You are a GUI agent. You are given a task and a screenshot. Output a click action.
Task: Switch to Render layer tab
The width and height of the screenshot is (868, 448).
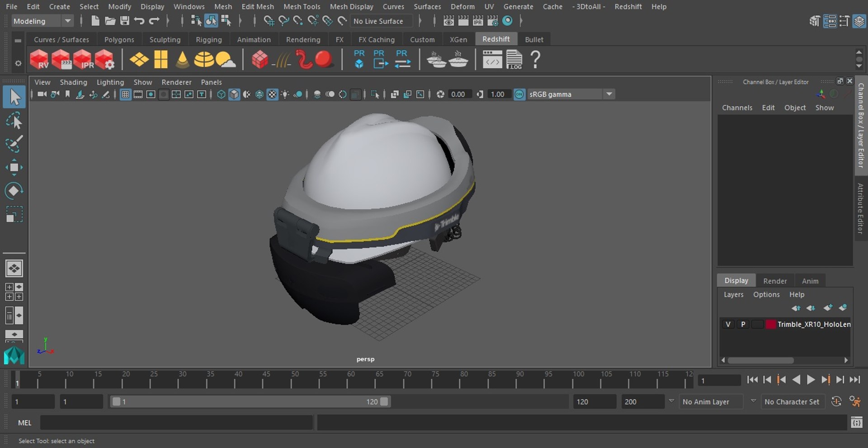tap(775, 281)
